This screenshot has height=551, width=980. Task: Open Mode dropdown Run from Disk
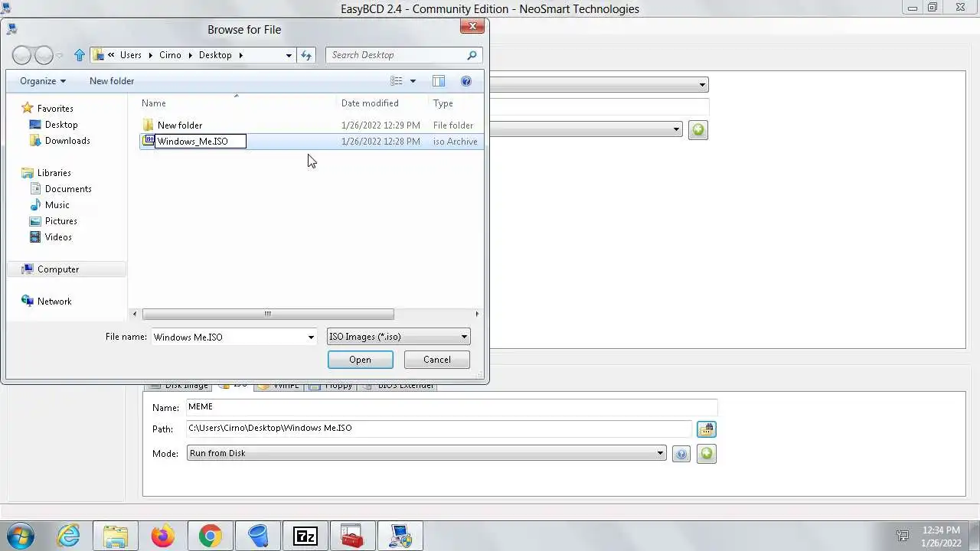426,453
